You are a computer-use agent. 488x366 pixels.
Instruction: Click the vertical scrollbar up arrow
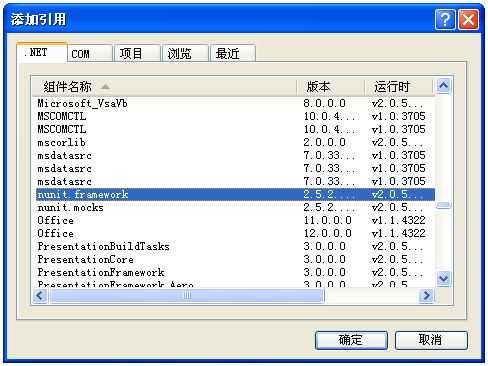coord(443,86)
